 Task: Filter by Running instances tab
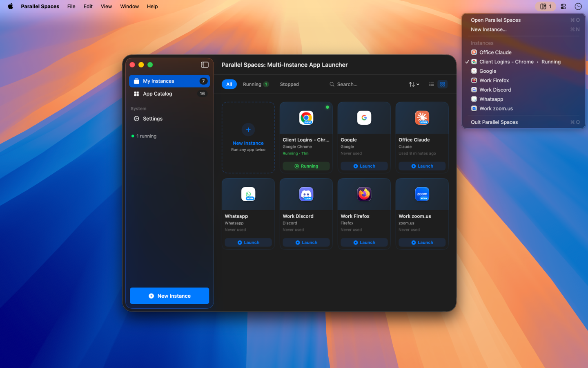256,84
